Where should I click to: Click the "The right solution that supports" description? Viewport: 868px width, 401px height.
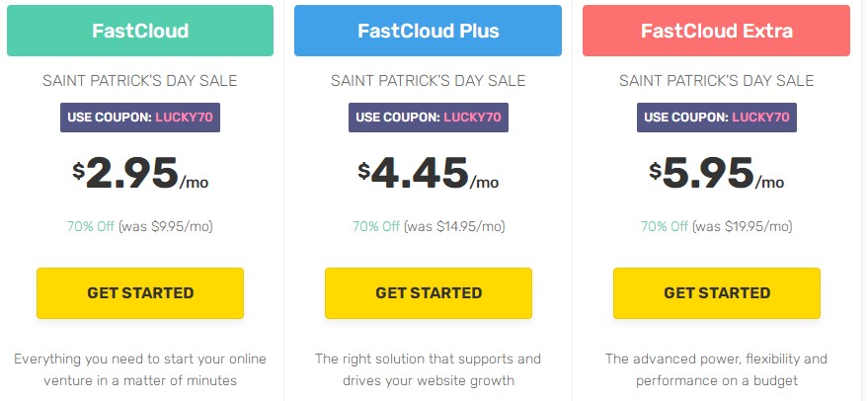coord(429,369)
